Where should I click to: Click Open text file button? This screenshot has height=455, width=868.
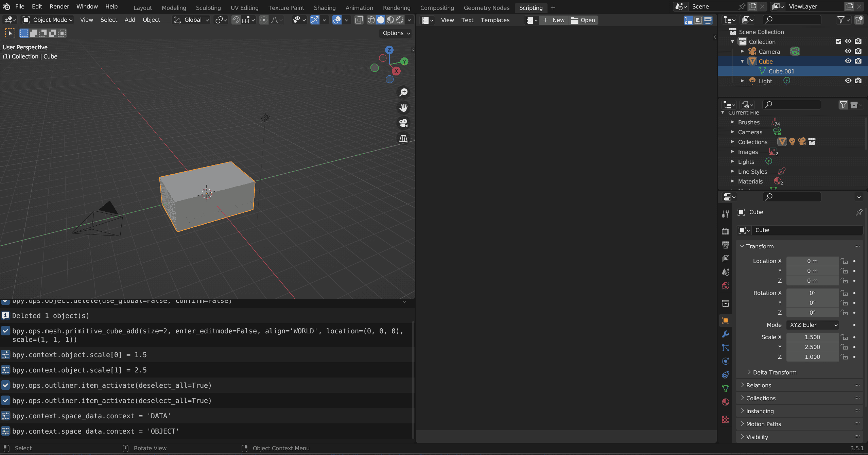point(583,20)
